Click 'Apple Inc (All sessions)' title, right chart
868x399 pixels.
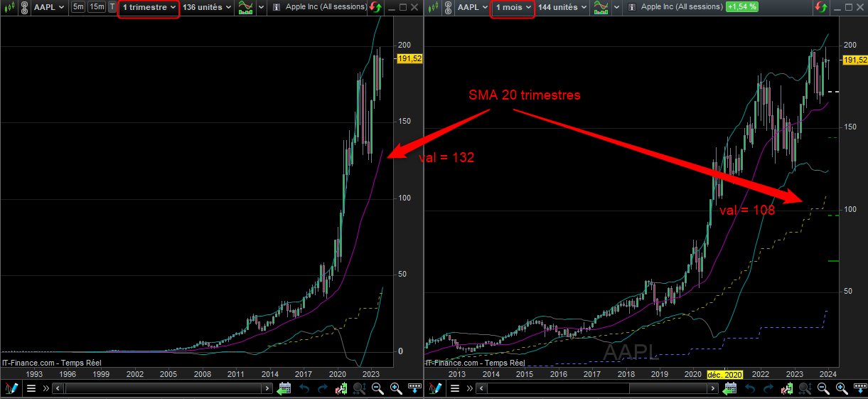click(680, 7)
